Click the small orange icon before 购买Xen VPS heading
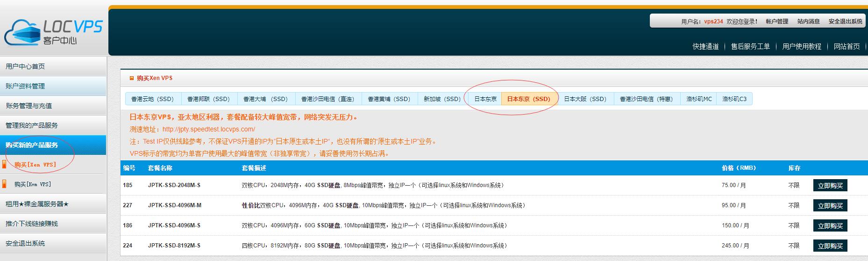Screen dimensions: 868x261 tap(132, 78)
